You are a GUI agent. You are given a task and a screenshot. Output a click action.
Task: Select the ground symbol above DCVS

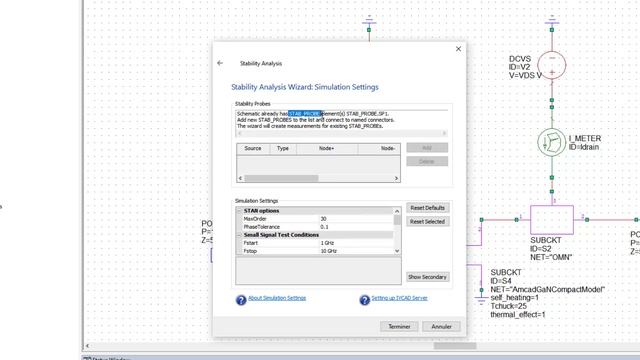coord(552,20)
